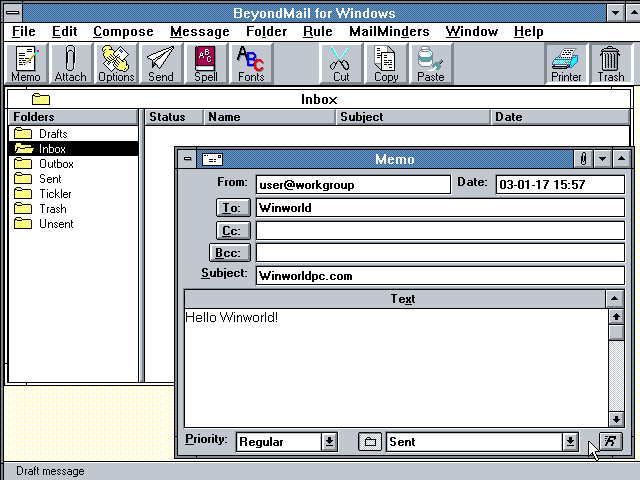Click the Memo toolbar icon
The height and width of the screenshot is (480, 640).
(x=26, y=64)
